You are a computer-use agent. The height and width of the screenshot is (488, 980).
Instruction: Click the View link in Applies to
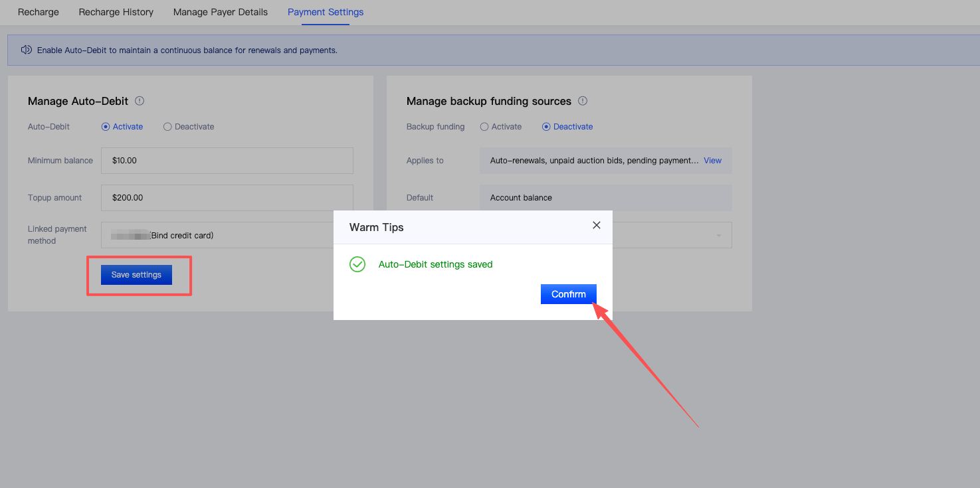(712, 161)
